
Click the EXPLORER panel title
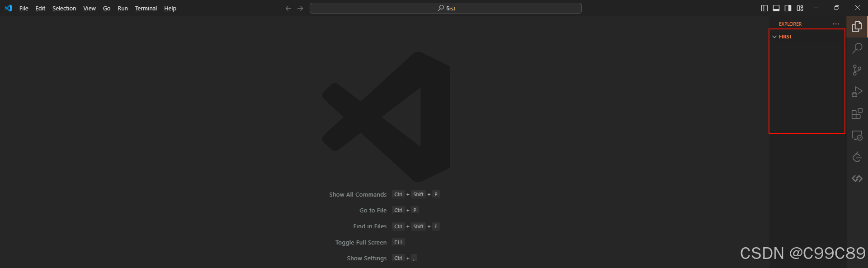pyautogui.click(x=790, y=24)
